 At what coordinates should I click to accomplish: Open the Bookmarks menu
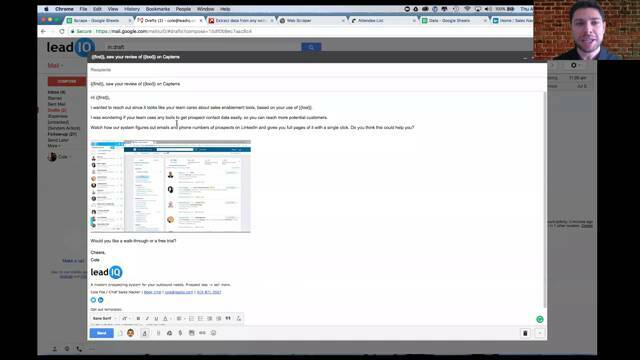pos(158,9)
